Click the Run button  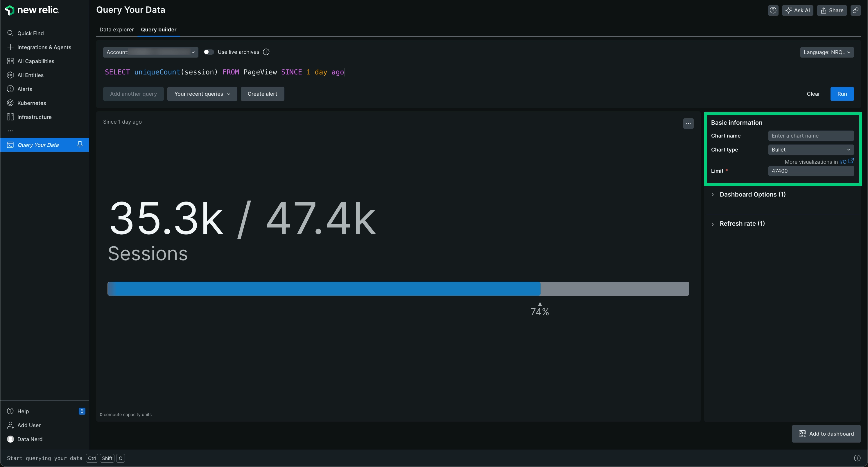842,94
